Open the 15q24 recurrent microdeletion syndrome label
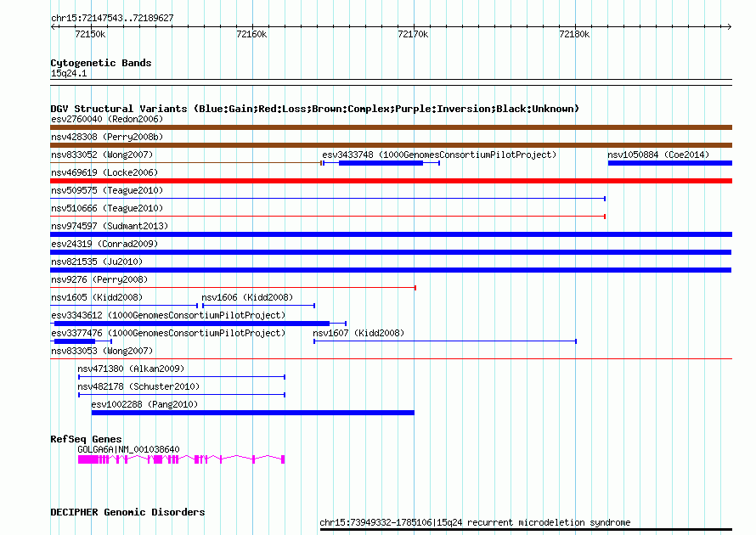756x535 pixels. click(x=475, y=522)
